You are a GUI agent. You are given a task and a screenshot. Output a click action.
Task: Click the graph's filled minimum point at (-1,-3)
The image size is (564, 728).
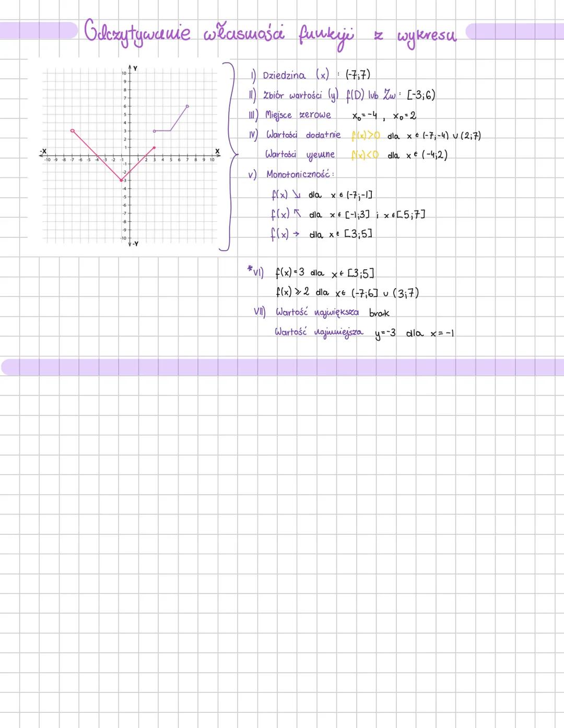tap(121, 180)
